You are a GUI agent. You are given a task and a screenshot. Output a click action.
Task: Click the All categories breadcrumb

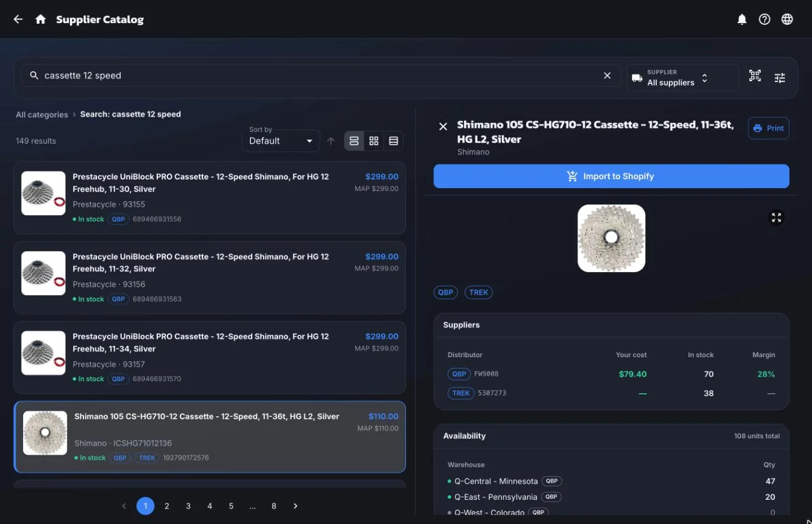tap(42, 115)
